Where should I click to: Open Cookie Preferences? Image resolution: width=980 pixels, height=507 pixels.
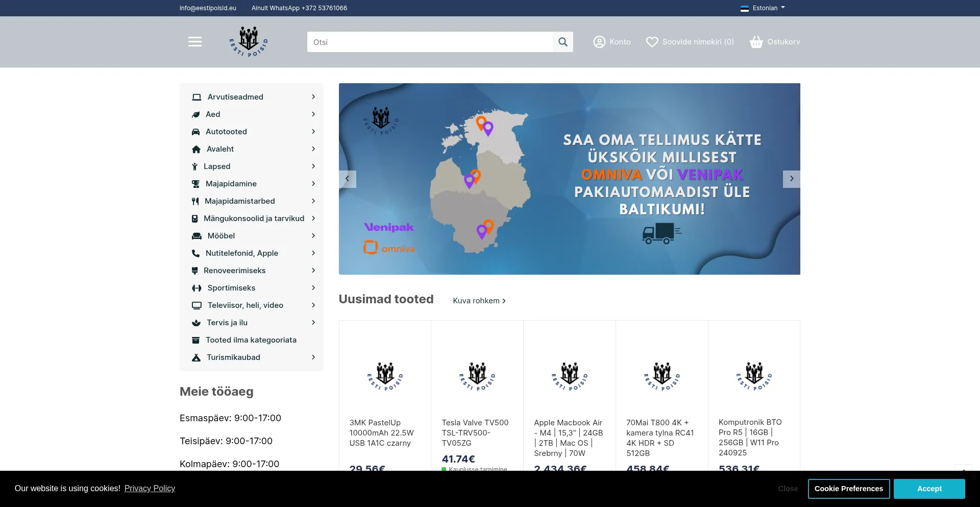pos(848,489)
